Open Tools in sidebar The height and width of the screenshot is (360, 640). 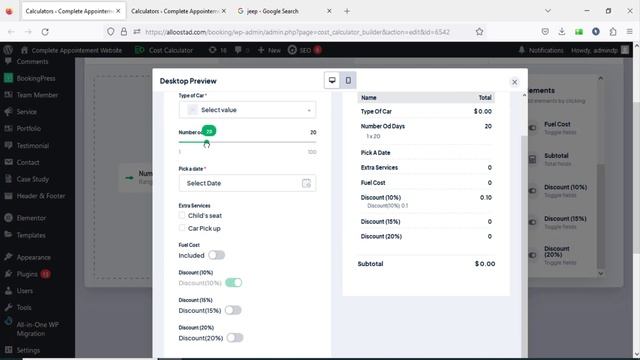[x=24, y=307]
